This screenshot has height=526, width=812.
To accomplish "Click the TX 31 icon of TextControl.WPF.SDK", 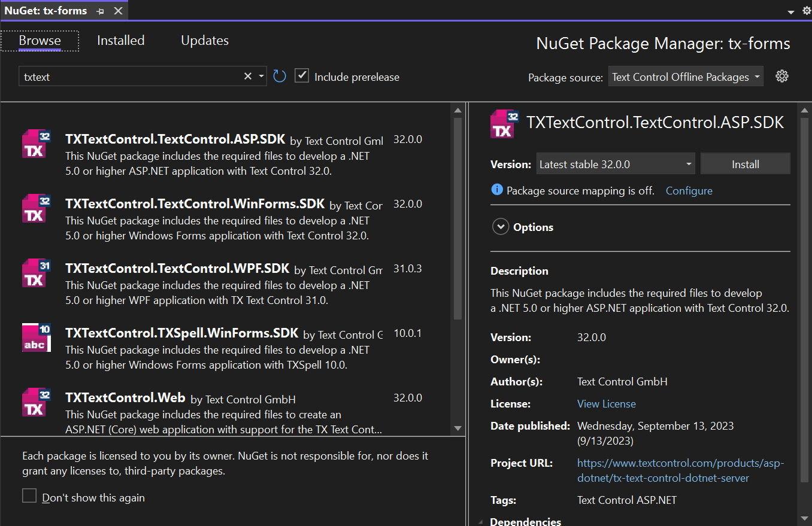I will 37,273.
